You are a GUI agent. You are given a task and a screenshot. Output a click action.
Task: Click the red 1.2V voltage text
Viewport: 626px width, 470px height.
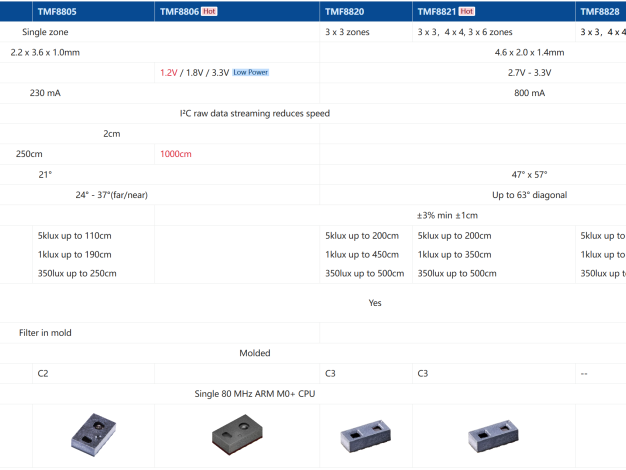pos(169,73)
